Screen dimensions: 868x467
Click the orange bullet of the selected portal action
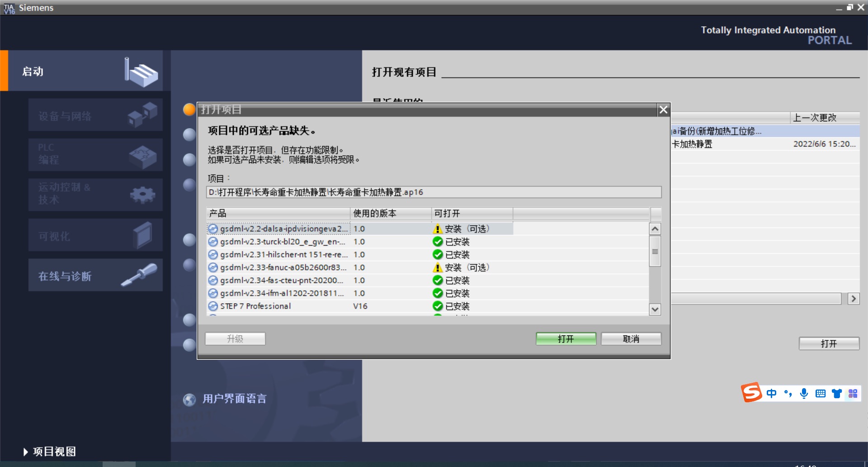click(189, 110)
